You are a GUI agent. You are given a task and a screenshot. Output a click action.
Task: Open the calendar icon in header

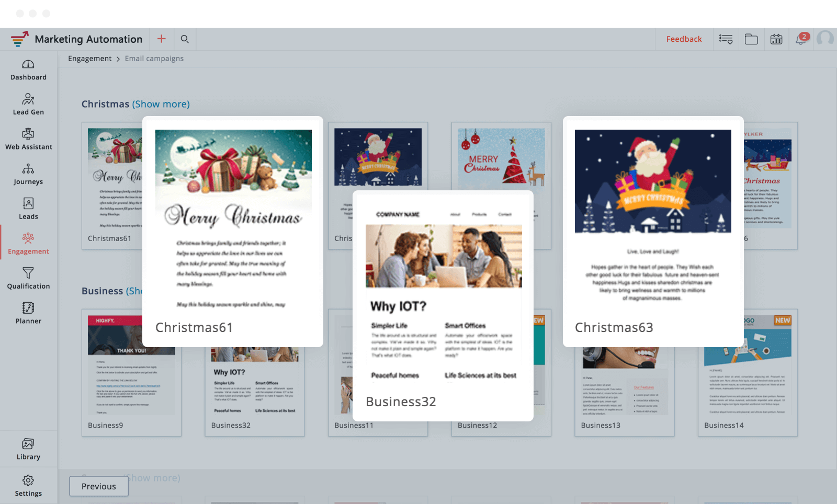(x=776, y=39)
